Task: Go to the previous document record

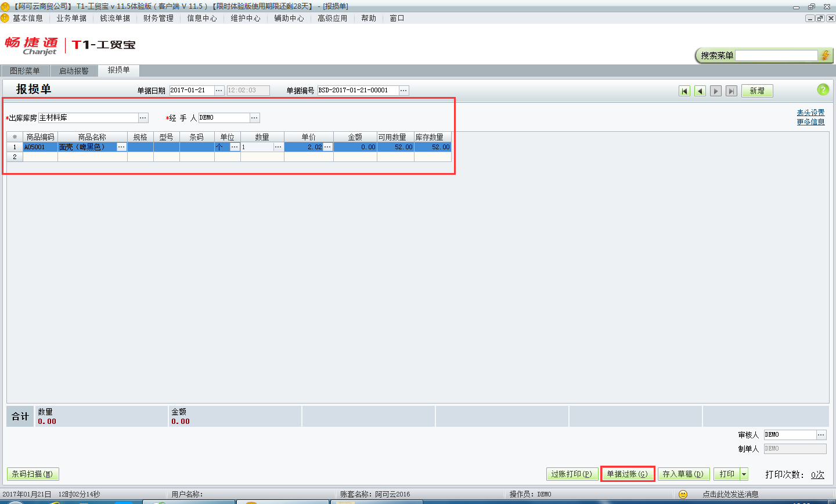Action: point(700,91)
